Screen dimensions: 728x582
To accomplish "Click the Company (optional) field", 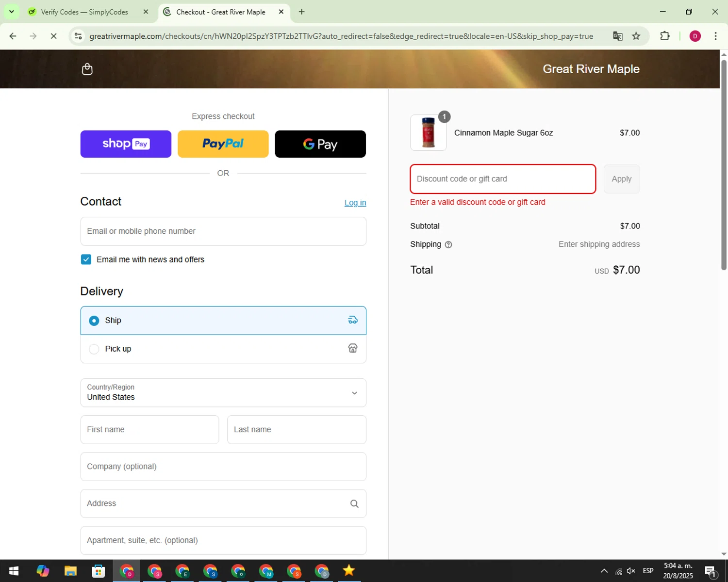I will pyautogui.click(x=223, y=467).
